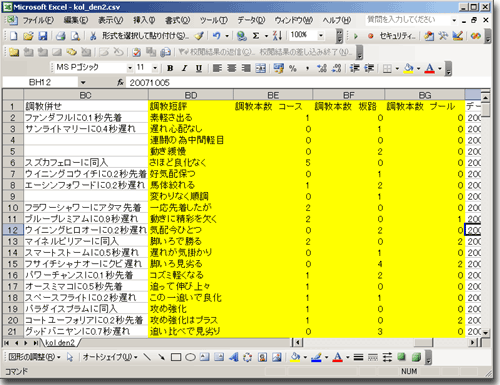Open the データ(D) menu
Image resolution: width=500 pixels, height=385 pixels.
pyautogui.click(x=251, y=20)
